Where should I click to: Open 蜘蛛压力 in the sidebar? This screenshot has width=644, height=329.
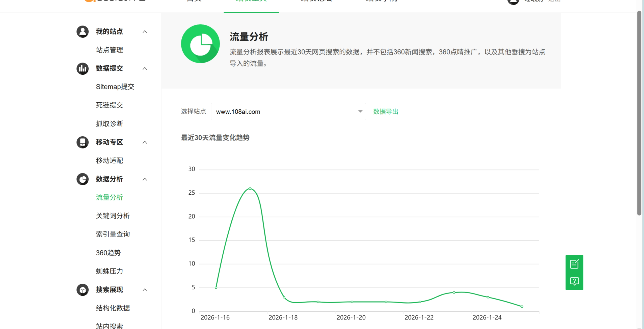pyautogui.click(x=110, y=271)
